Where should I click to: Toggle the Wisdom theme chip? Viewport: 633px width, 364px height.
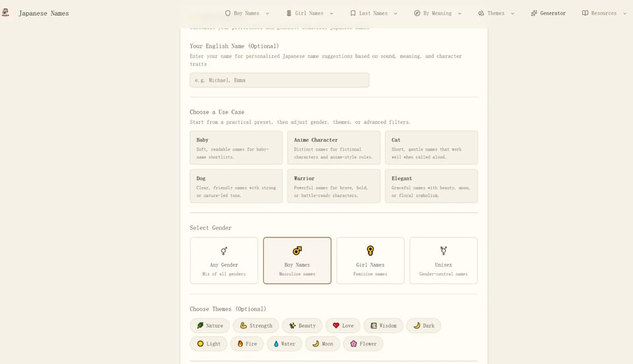coord(383,326)
